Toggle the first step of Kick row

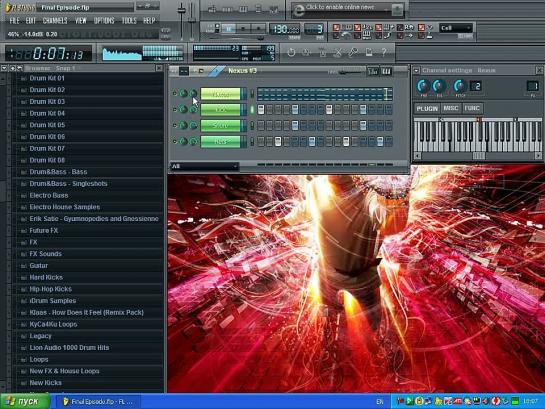(261, 110)
